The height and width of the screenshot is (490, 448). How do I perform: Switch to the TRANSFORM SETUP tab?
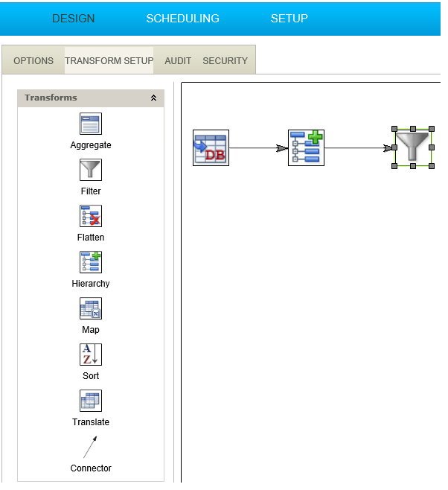tap(109, 61)
